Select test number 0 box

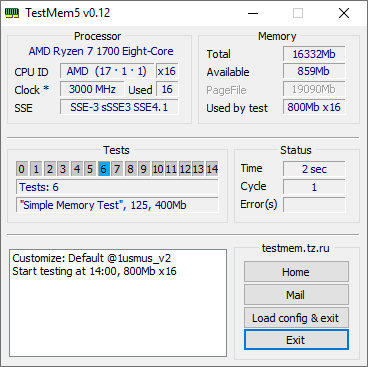tap(21, 169)
